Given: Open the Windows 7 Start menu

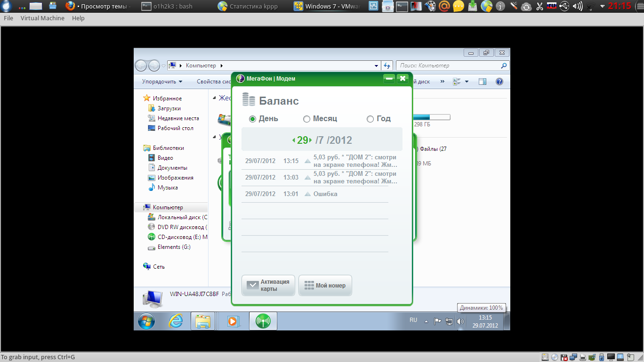Looking at the screenshot, I should [x=146, y=321].
